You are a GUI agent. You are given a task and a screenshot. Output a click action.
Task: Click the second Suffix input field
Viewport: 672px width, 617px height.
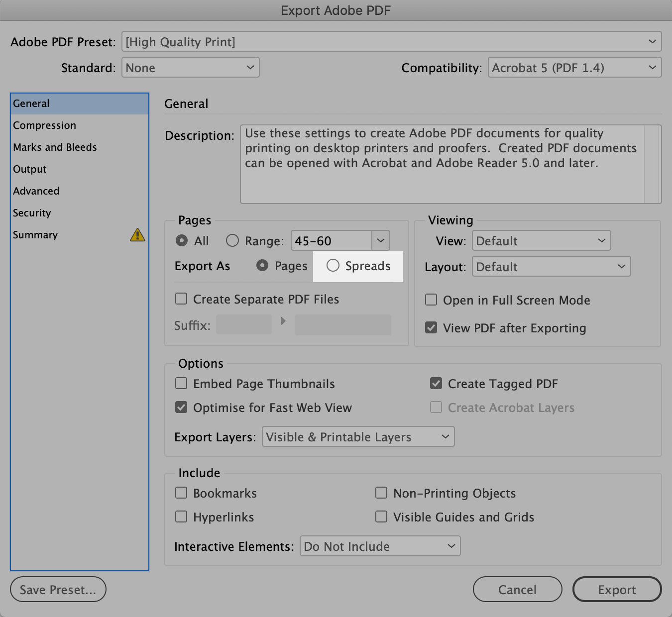tap(343, 325)
